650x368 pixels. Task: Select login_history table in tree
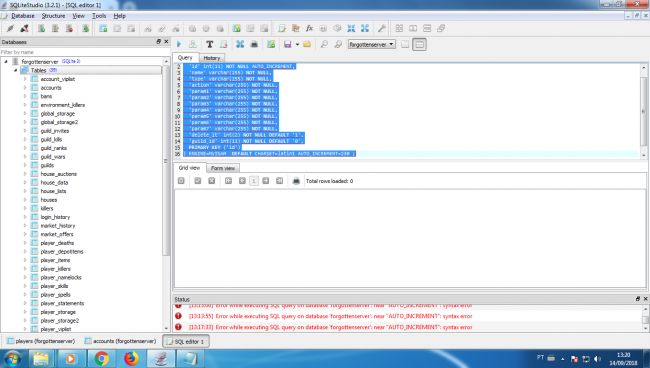(x=55, y=217)
